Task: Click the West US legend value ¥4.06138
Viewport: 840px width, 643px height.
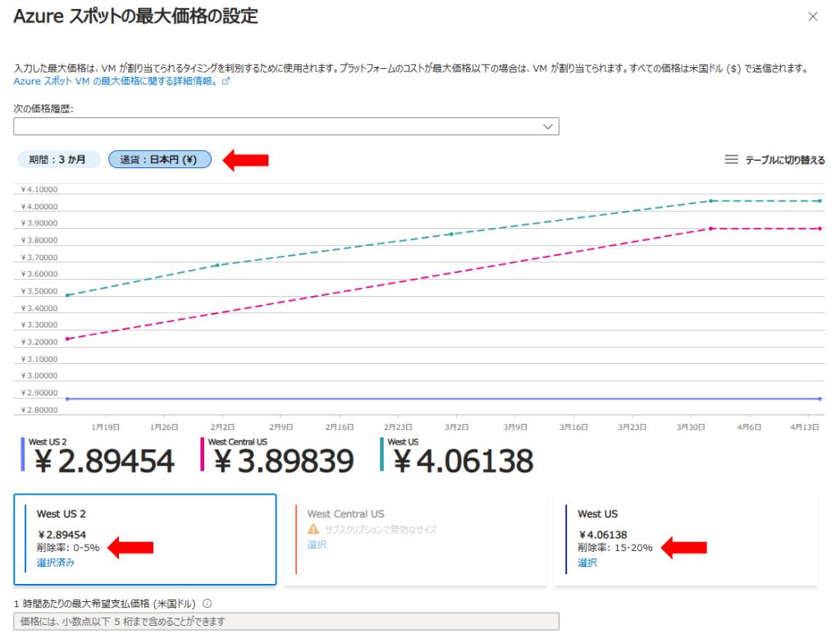Action: point(463,461)
